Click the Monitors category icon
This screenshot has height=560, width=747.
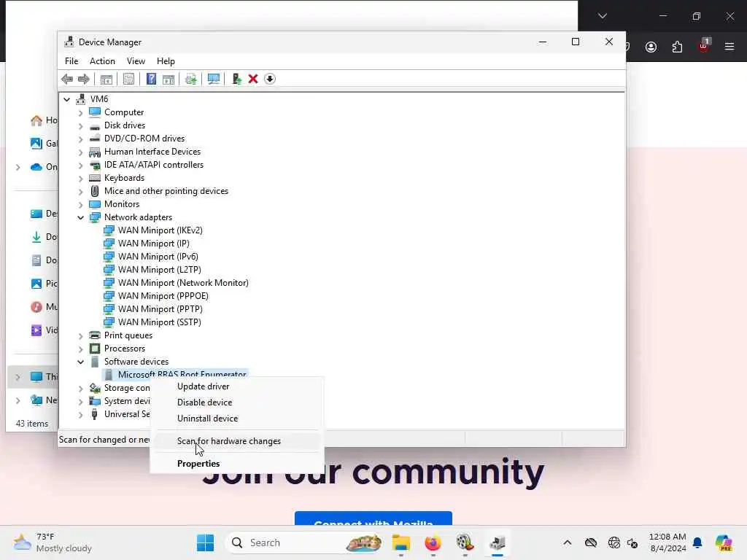coord(95,204)
